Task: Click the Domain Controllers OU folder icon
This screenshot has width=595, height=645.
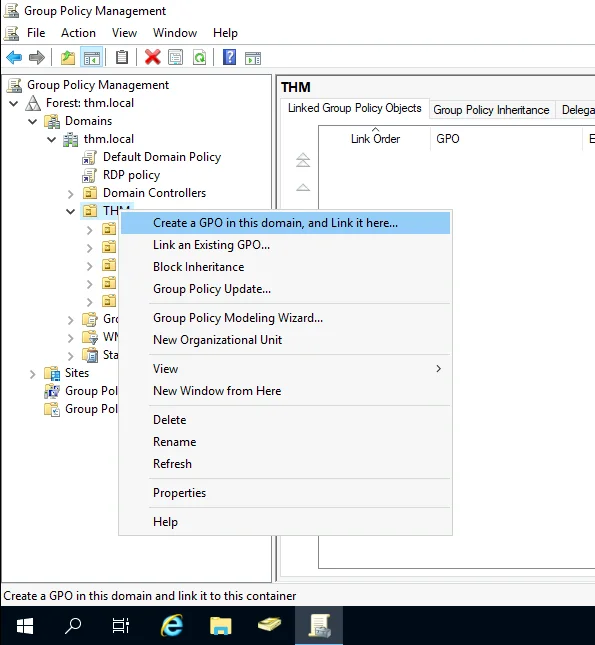Action: (90, 193)
